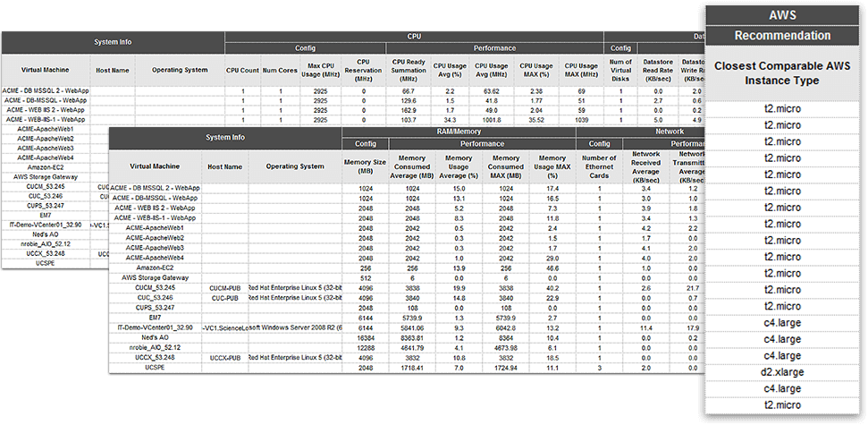Click the Memory Usage MAX (%) header
This screenshot has height=425, width=868.
coord(553,166)
